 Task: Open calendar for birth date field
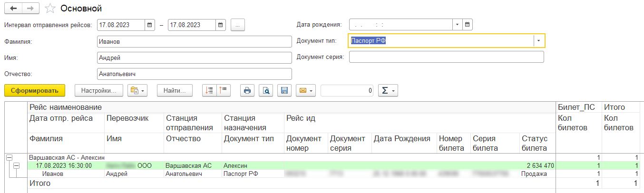(x=468, y=25)
